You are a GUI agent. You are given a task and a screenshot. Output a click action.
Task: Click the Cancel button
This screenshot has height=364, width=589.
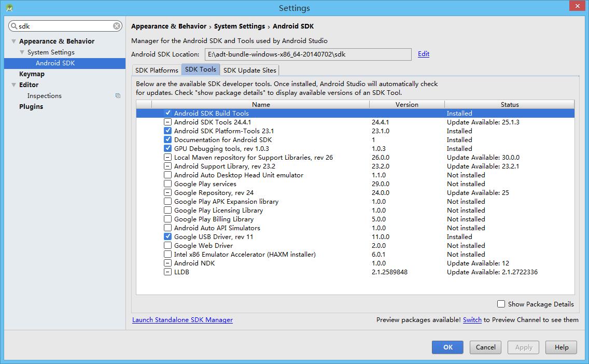(x=486, y=347)
